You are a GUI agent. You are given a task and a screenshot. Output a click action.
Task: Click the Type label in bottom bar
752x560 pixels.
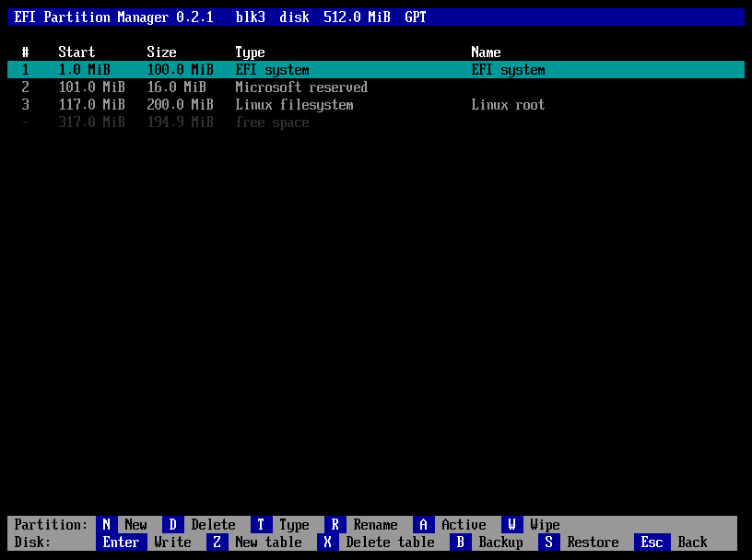[x=295, y=525]
